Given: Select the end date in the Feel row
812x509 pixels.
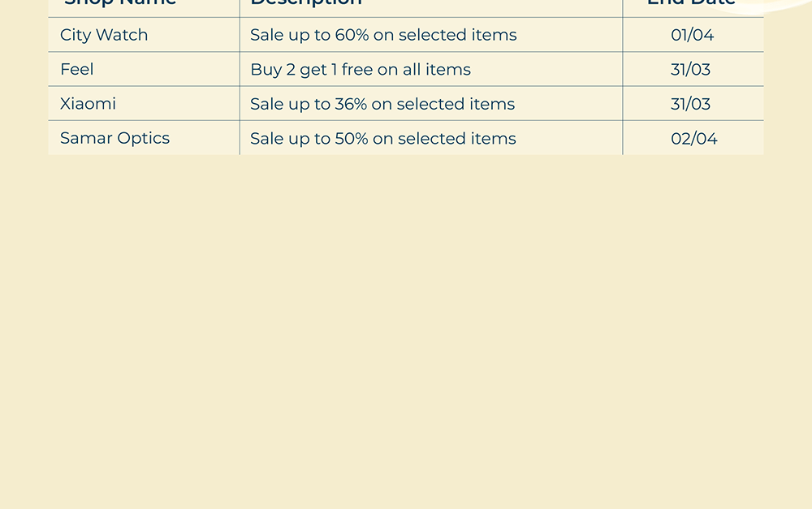Looking at the screenshot, I should [691, 70].
